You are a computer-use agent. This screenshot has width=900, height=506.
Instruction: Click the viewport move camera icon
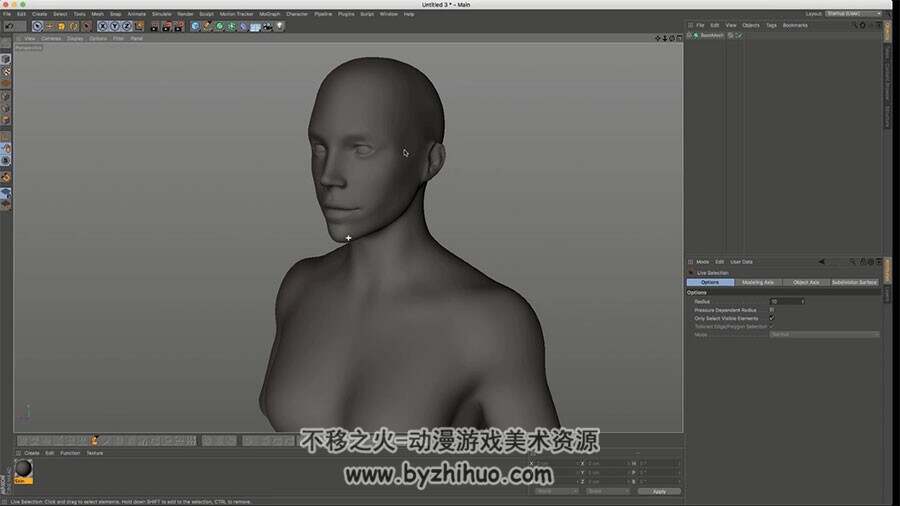point(658,38)
